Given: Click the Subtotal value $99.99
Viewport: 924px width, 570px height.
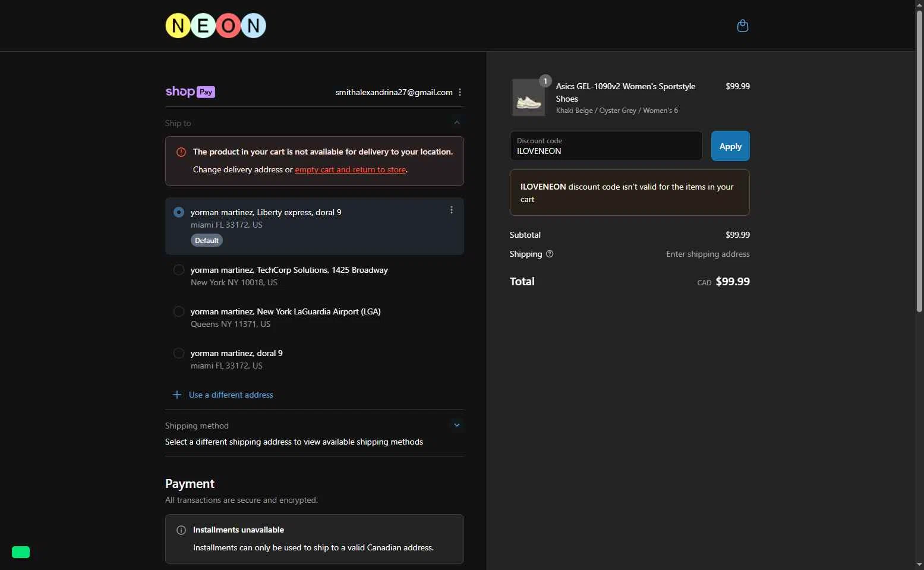Looking at the screenshot, I should pyautogui.click(x=737, y=235).
